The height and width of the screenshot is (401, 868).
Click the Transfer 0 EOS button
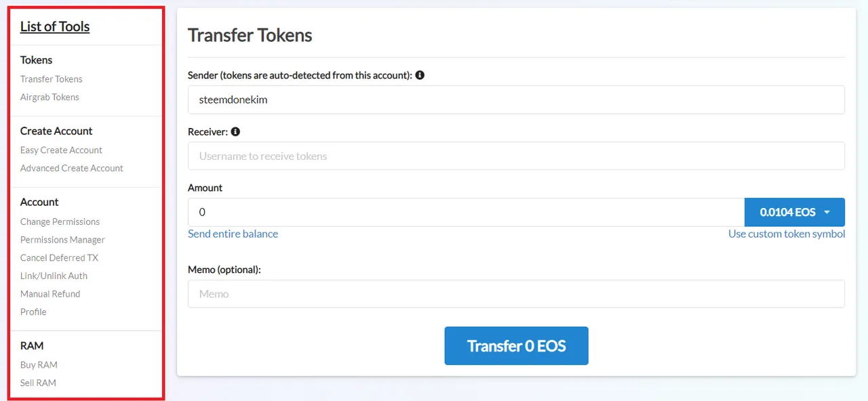pos(516,346)
